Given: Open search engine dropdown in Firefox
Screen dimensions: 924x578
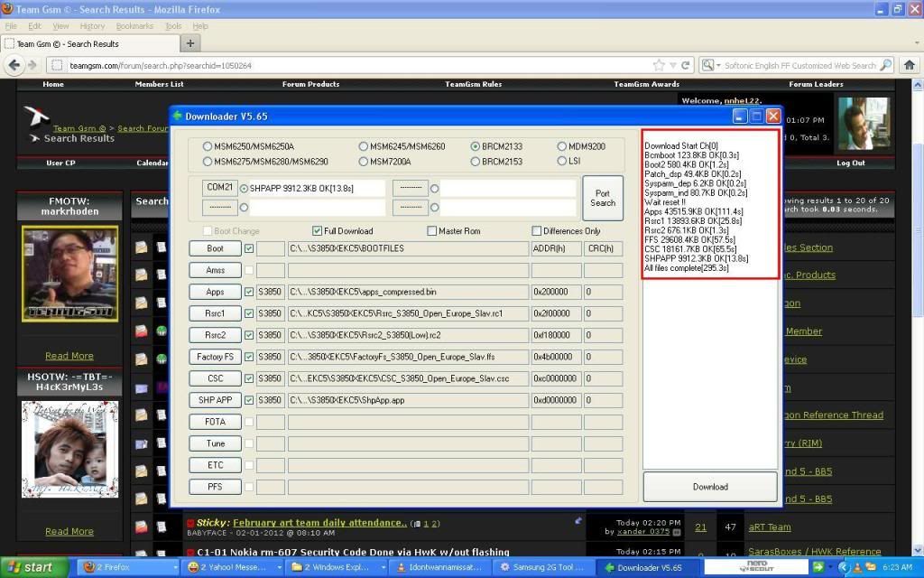Looking at the screenshot, I should tap(718, 65).
